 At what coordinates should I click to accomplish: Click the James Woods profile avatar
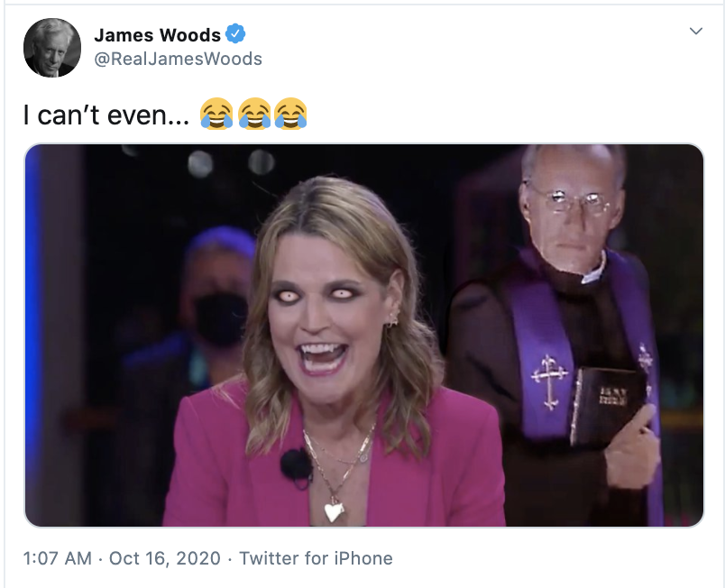tap(52, 48)
